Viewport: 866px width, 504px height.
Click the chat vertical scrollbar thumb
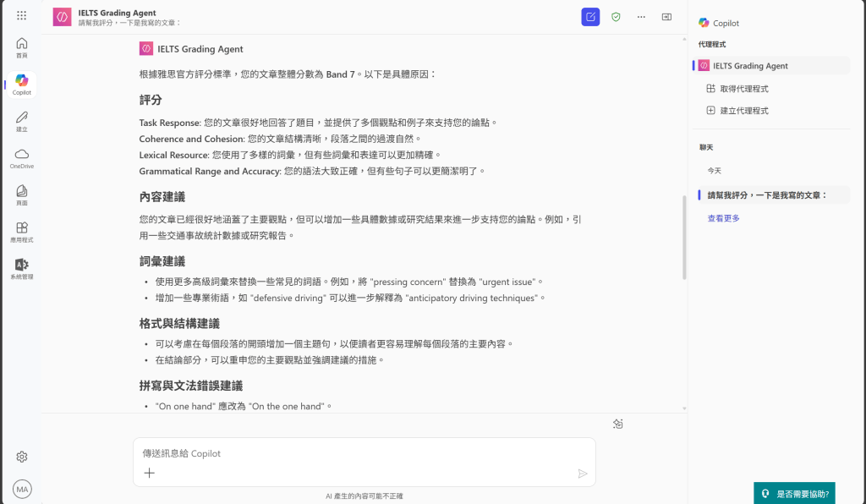click(x=684, y=238)
